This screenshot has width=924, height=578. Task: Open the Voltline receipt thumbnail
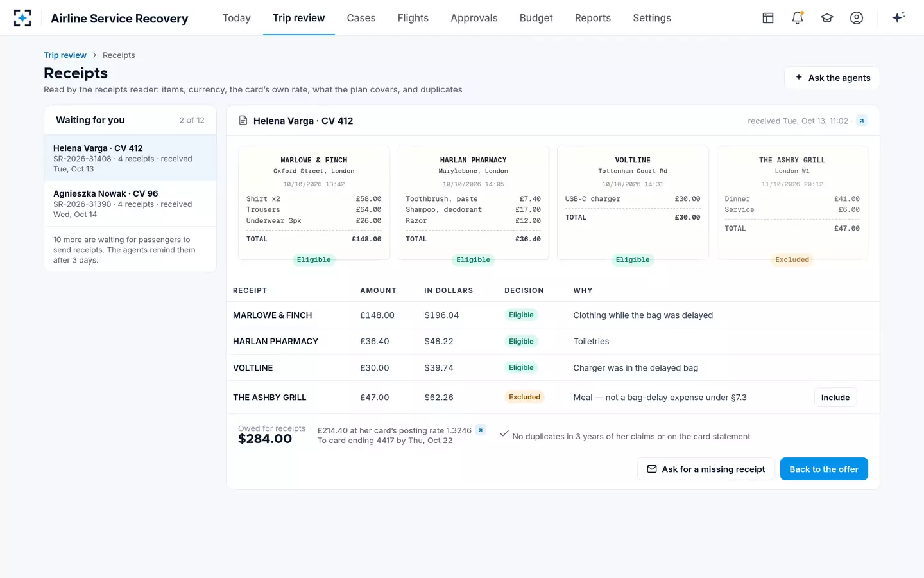click(633, 203)
